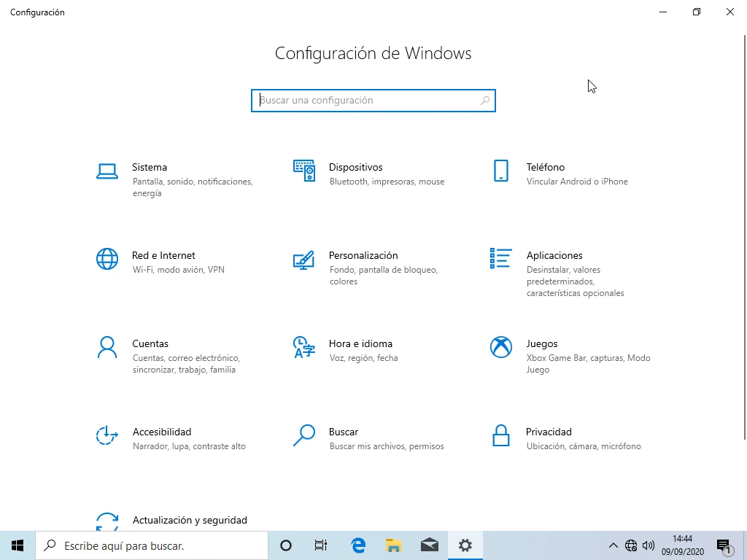The height and width of the screenshot is (560, 747).
Task: Open the notification action center
Action: click(x=724, y=545)
